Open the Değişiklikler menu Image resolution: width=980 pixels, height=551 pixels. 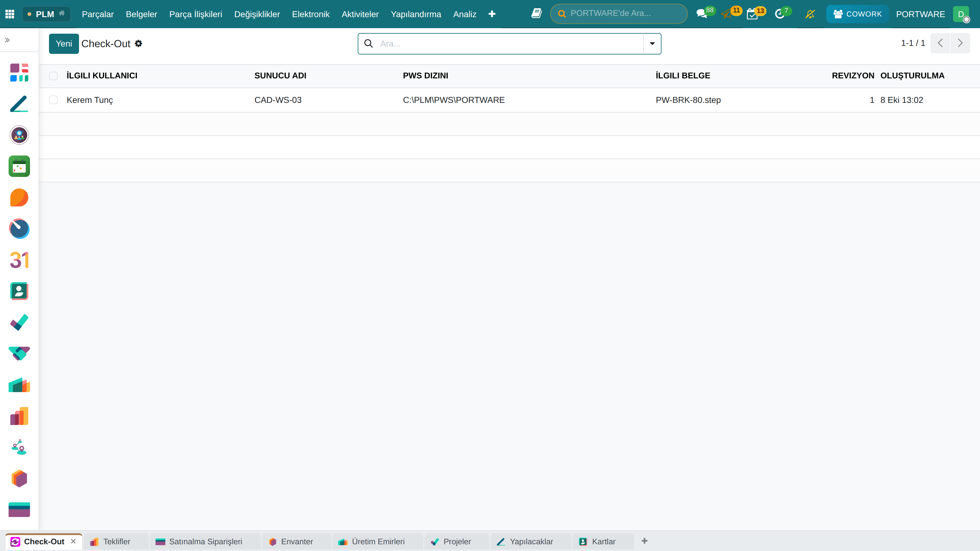point(257,14)
